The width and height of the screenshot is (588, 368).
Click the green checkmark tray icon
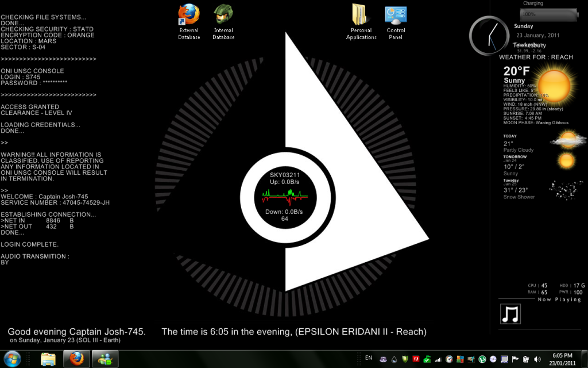(x=427, y=359)
